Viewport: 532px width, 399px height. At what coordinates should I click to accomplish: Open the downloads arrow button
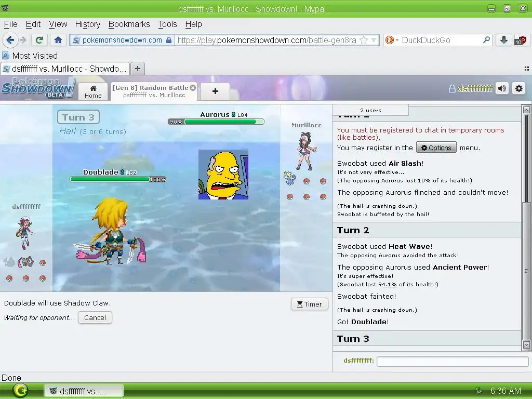pos(504,40)
